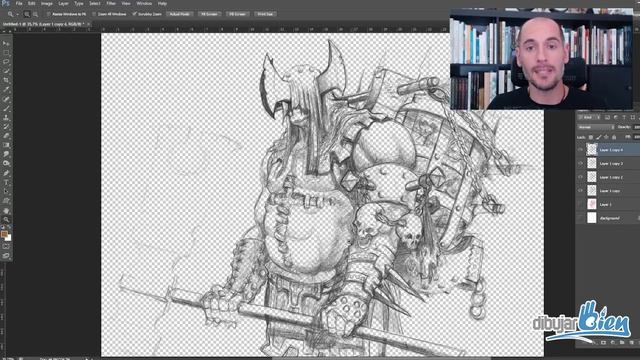Viewport: 640px width, 360px height.
Task: Open the Window menu
Action: pyautogui.click(x=144, y=3)
